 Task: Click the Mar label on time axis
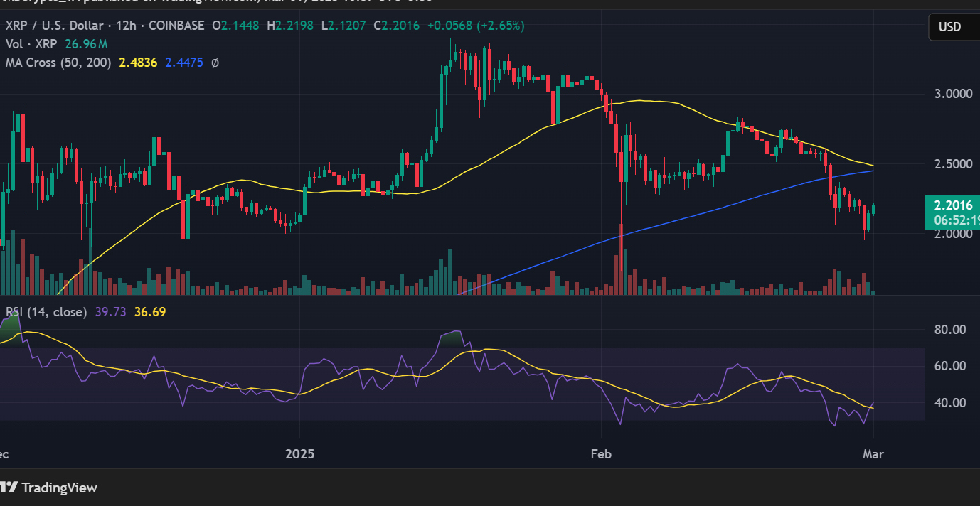point(873,453)
